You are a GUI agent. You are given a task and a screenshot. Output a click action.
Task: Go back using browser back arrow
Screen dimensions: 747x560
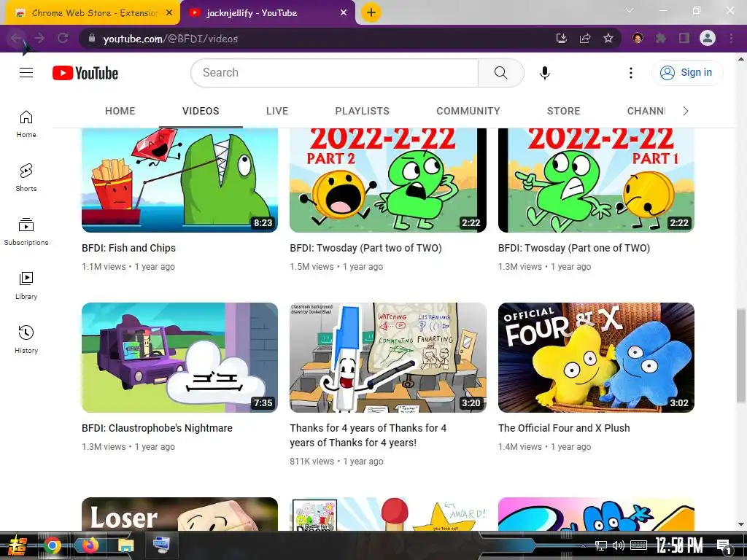coord(16,38)
